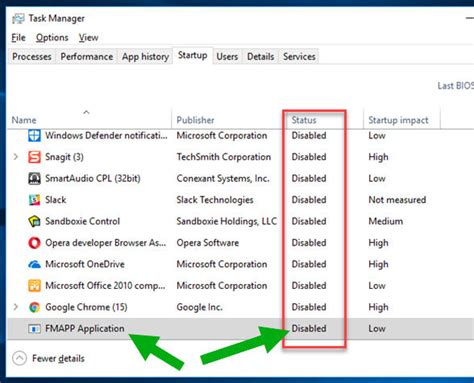Image resolution: width=474 pixels, height=383 pixels.
Task: Select the Slack startup entry name
Action: pyautogui.click(x=56, y=200)
